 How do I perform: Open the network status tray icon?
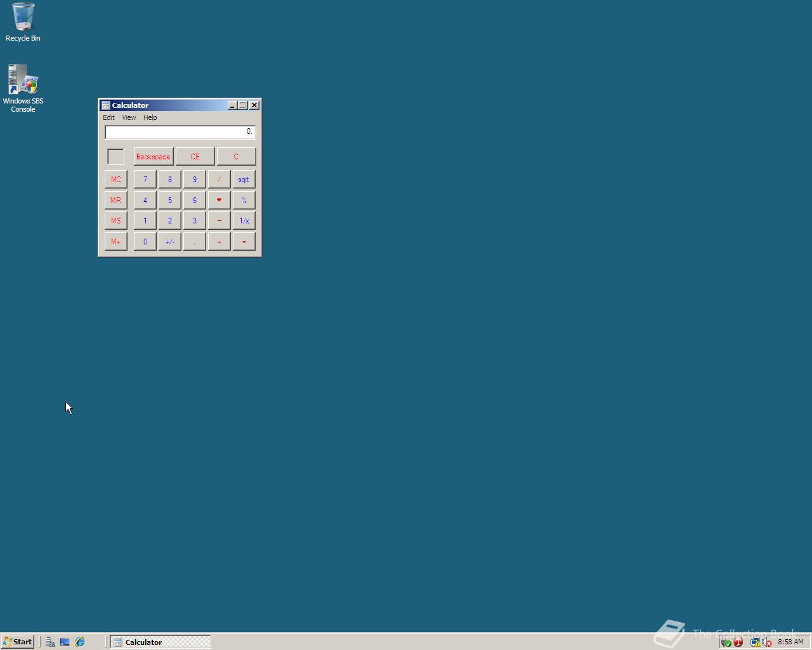click(x=755, y=642)
